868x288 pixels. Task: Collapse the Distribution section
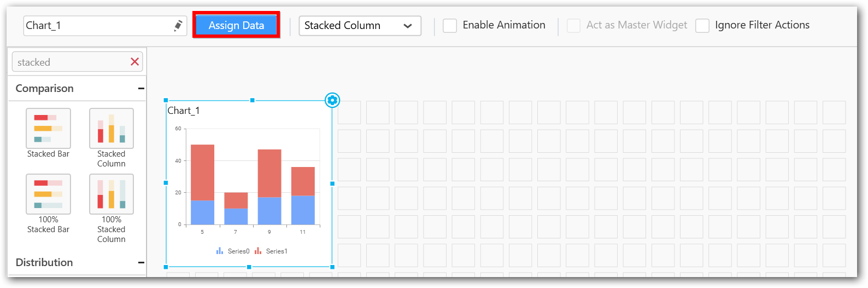coord(141,263)
